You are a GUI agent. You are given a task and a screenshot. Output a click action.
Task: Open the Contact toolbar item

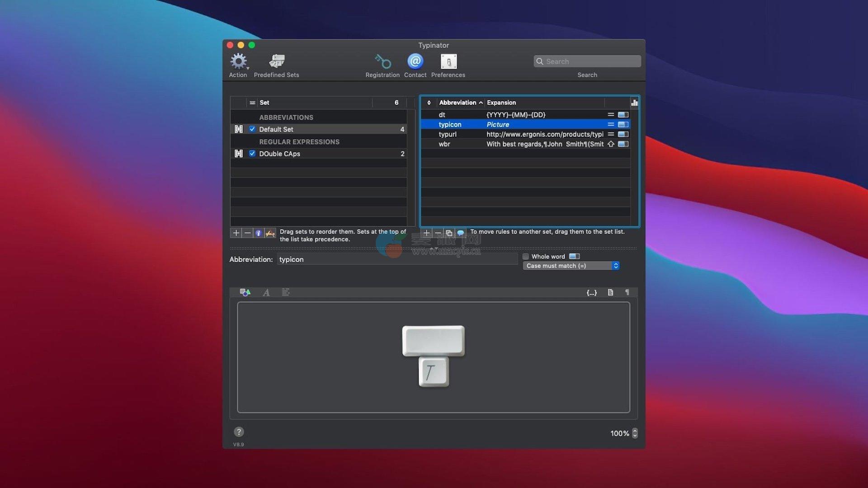415,62
